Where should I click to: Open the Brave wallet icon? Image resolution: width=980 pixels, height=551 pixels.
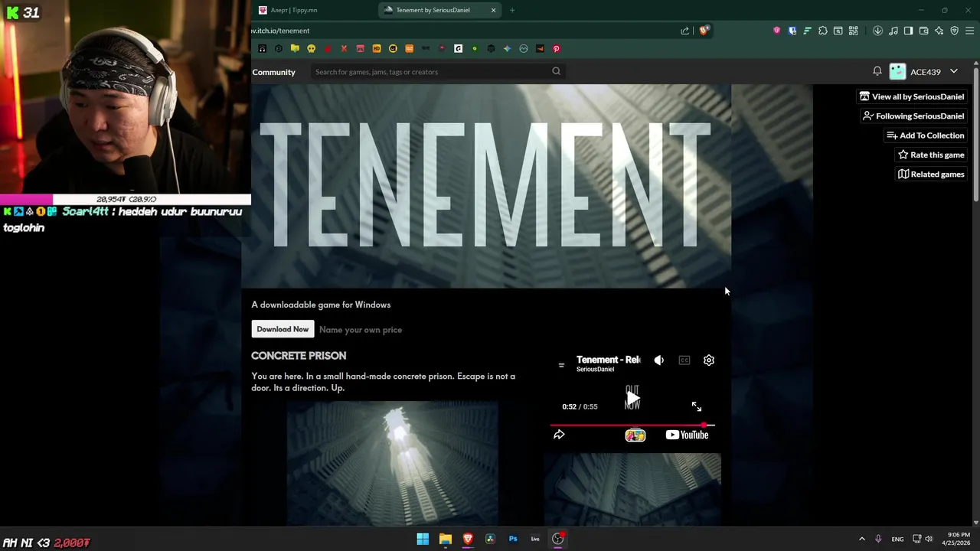pyautogui.click(x=923, y=31)
